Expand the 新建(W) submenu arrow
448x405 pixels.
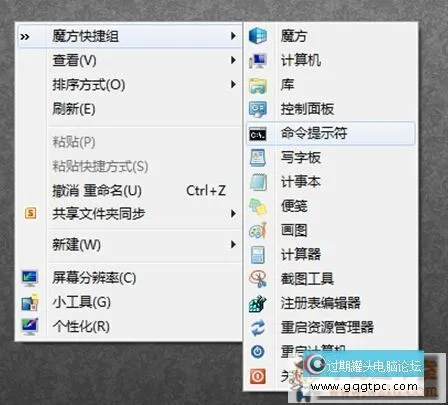233,245
